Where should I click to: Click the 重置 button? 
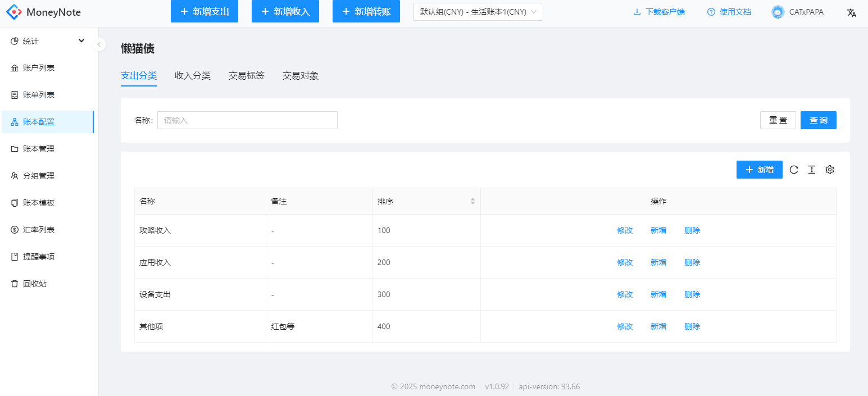pos(778,120)
